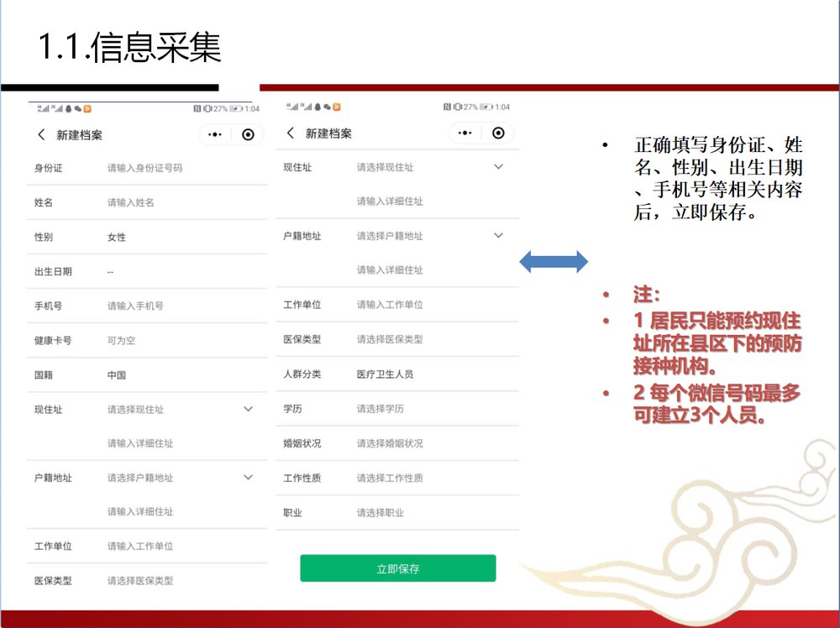
Task: Expand 户籍地址 dropdown on left phone screen
Action: tap(248, 477)
